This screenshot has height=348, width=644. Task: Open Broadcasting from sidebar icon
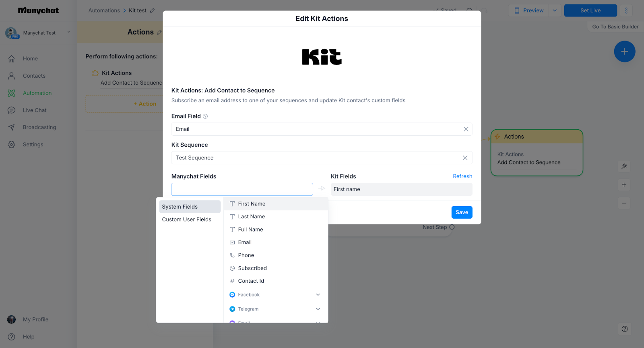point(12,127)
